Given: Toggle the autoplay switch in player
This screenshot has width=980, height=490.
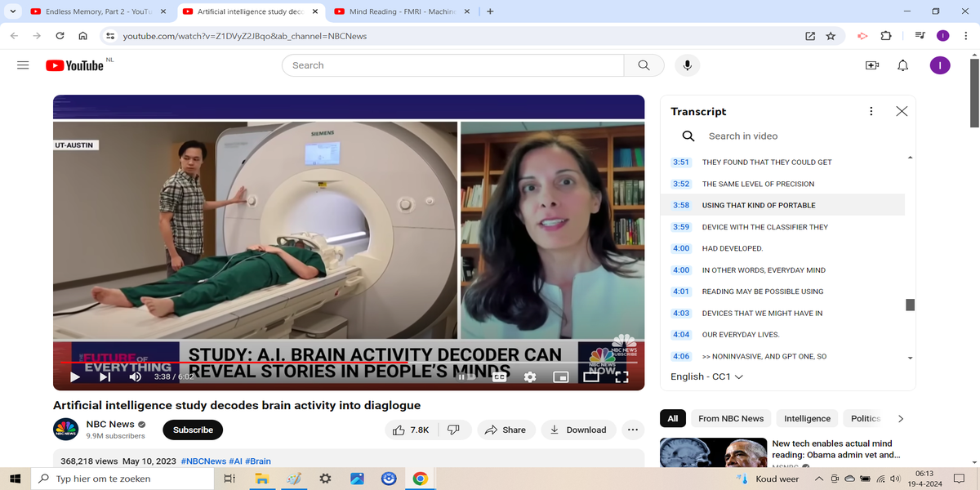Looking at the screenshot, I should [466, 376].
